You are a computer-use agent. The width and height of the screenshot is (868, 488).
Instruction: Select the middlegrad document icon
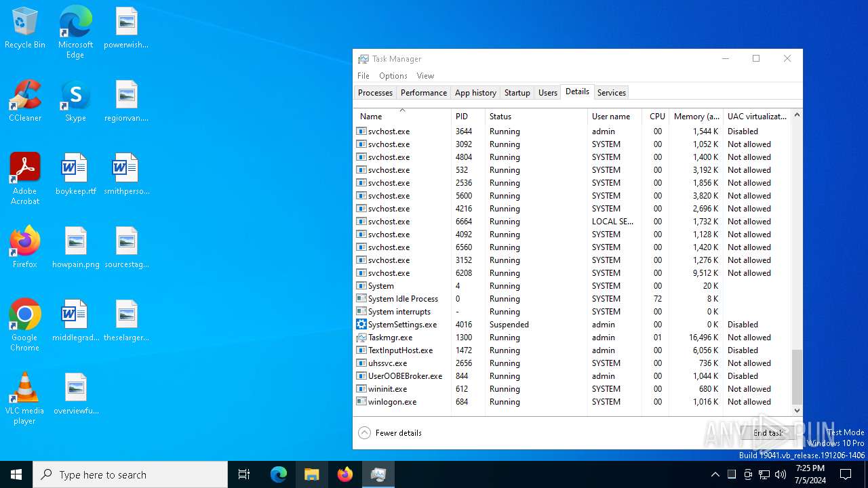pyautogui.click(x=75, y=321)
